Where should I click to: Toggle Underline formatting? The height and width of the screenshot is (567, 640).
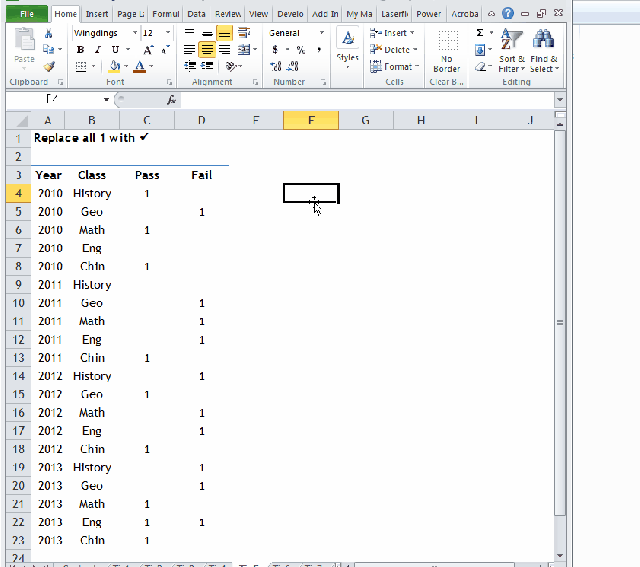[x=116, y=50]
